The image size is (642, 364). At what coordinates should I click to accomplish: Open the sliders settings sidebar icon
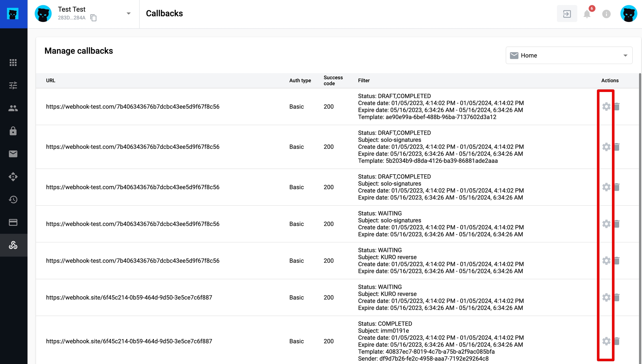point(13,85)
